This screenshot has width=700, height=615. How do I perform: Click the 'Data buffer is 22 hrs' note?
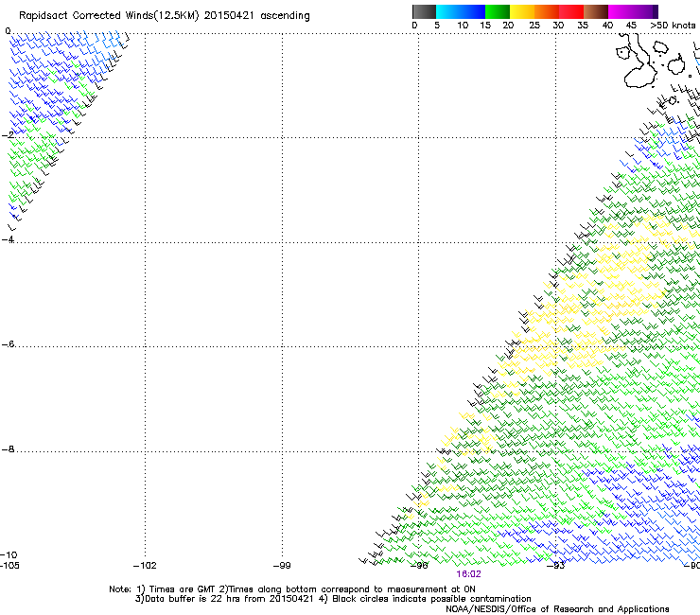coord(224,599)
